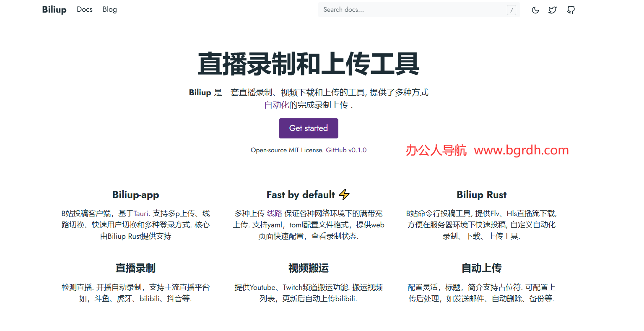This screenshot has width=644, height=331.
Task: Toggle dark mode with the moon icon
Action: click(535, 10)
